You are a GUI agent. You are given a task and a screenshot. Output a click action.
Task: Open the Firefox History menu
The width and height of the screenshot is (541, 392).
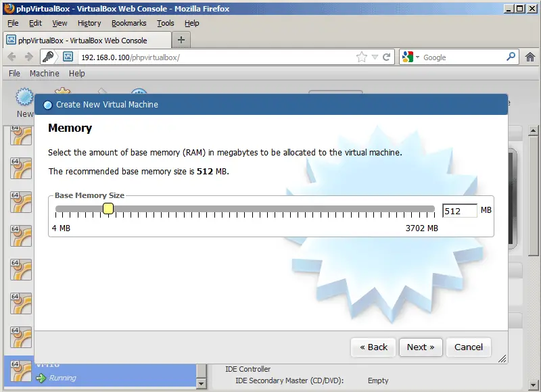pyautogui.click(x=89, y=23)
